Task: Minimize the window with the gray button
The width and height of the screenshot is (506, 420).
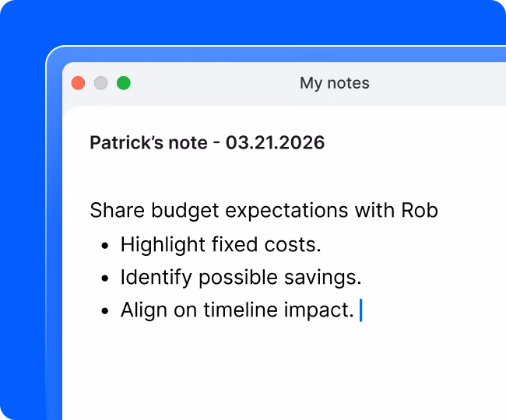Action: [100, 83]
